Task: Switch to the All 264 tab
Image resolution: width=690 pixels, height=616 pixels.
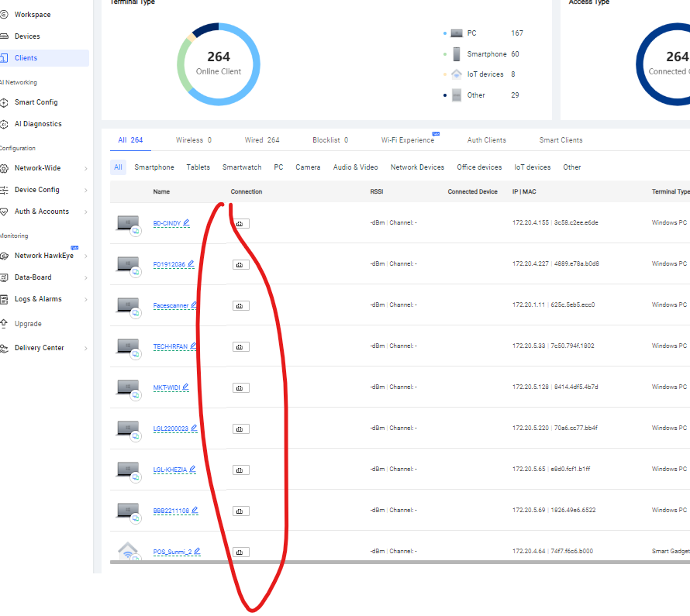Action: [x=130, y=140]
